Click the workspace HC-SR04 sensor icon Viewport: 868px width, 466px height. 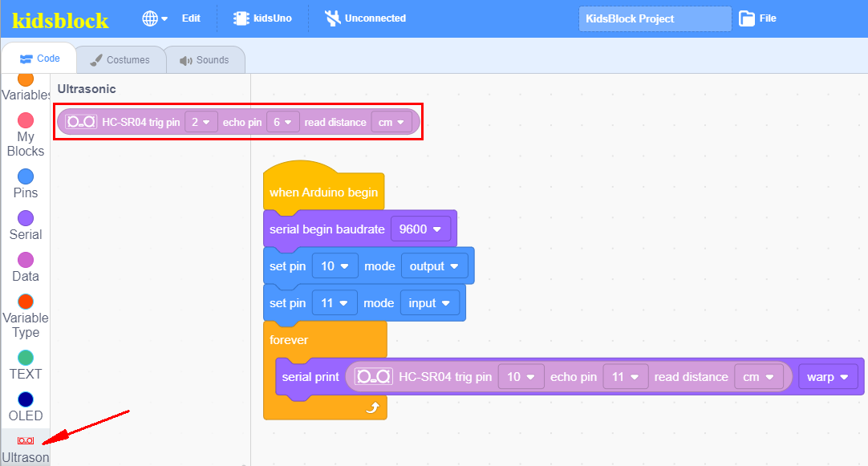[374, 377]
